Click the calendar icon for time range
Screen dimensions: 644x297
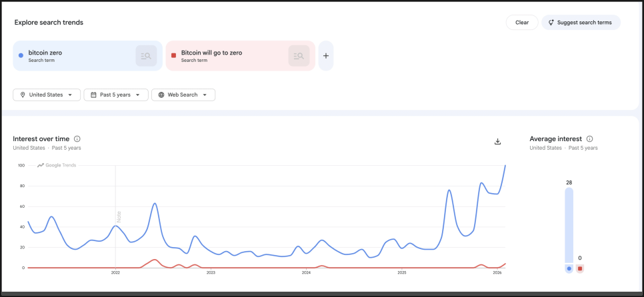93,95
